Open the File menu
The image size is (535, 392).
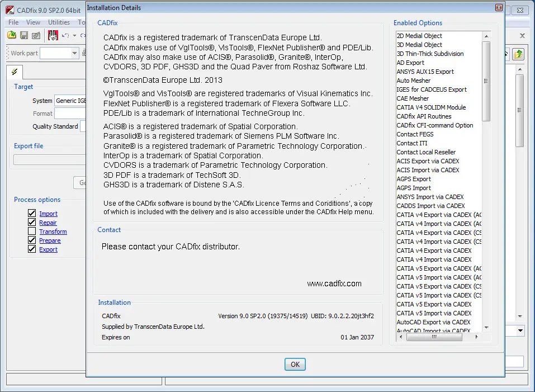click(13, 22)
